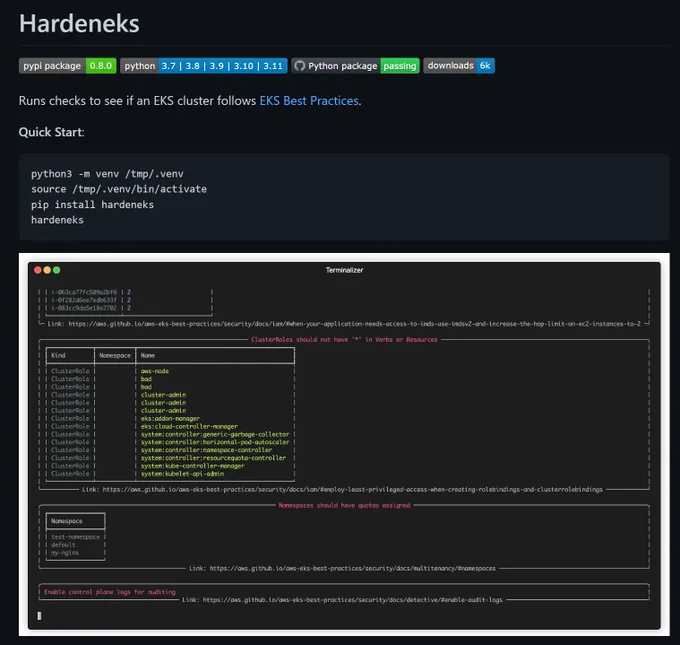Viewport: 680px width, 645px height.
Task: Click the line 'pip install hardeneks'
Action: tap(92, 204)
